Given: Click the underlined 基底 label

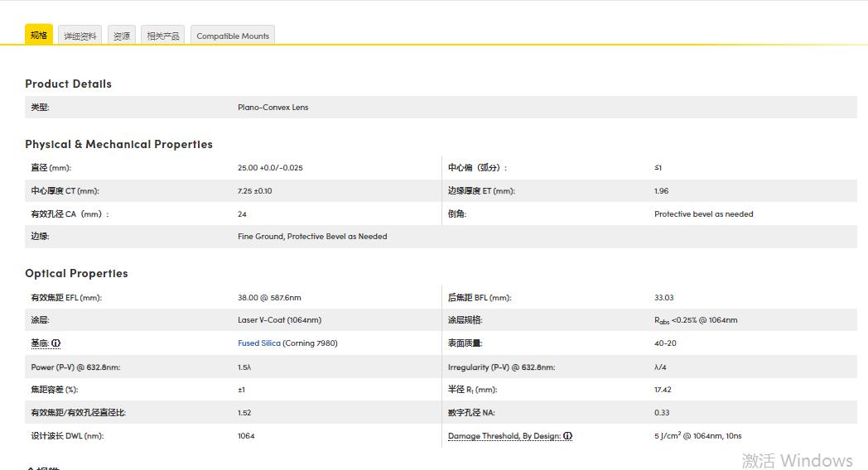Looking at the screenshot, I should [x=40, y=343].
